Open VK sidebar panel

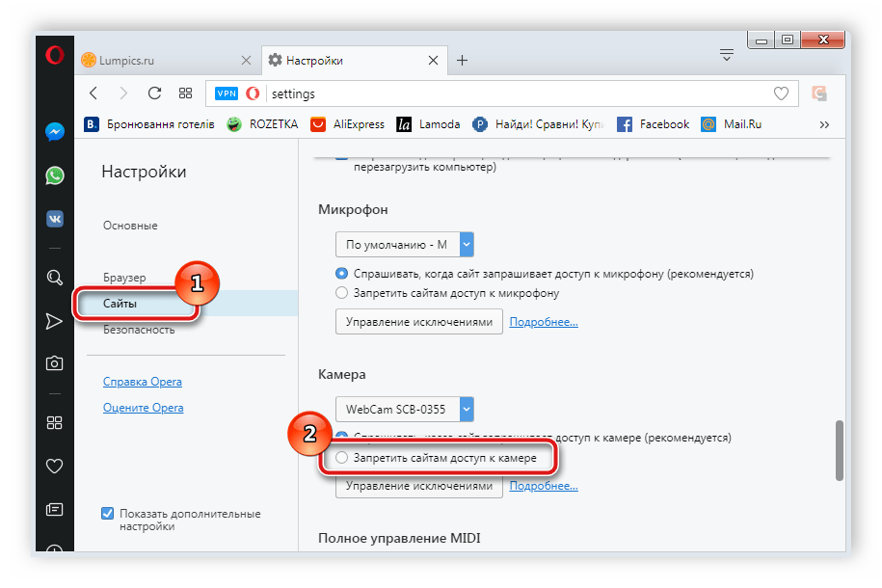pyautogui.click(x=55, y=218)
